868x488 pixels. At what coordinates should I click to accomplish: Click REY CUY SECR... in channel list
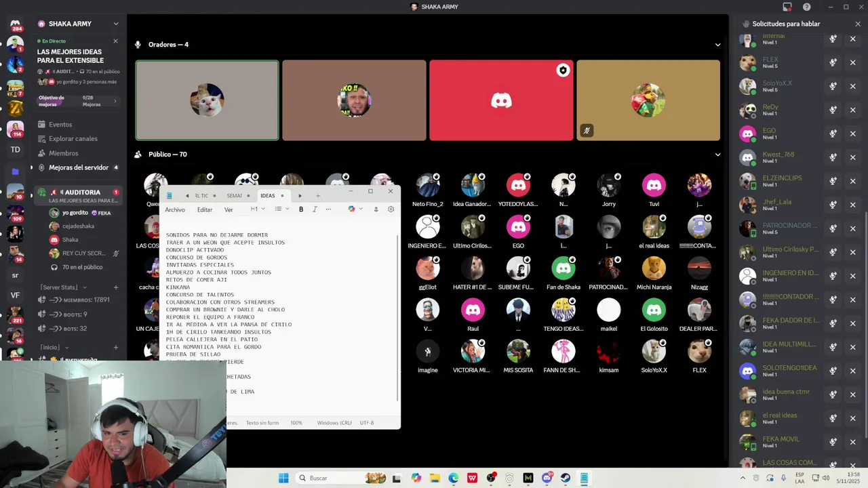coord(83,253)
